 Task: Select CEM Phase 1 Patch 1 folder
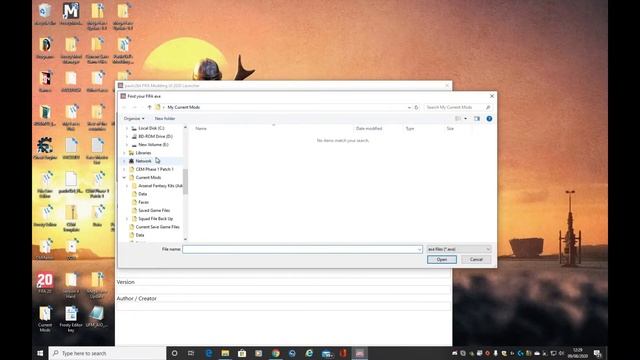point(151,169)
